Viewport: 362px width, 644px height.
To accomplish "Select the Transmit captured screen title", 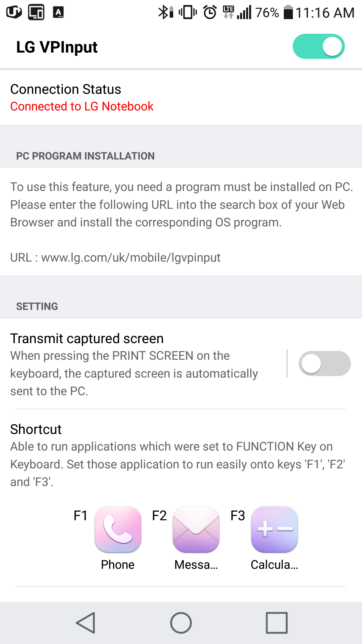I will [87, 339].
